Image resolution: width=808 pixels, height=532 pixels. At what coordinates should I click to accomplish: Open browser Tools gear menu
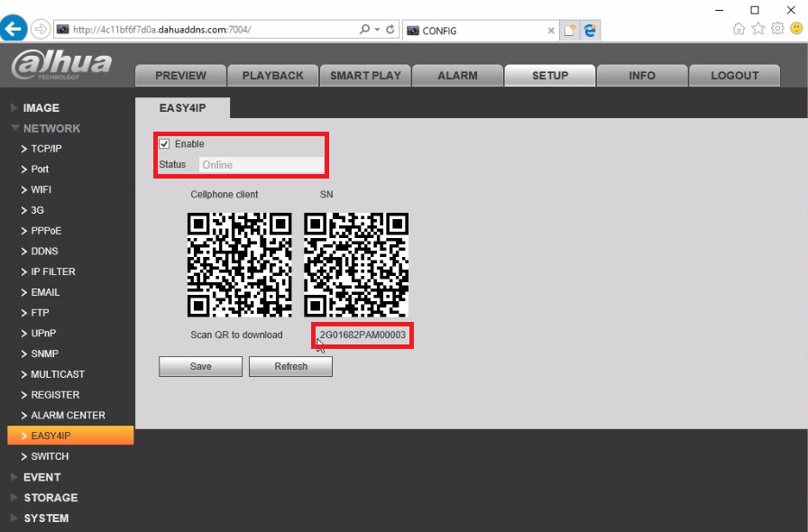point(777,28)
